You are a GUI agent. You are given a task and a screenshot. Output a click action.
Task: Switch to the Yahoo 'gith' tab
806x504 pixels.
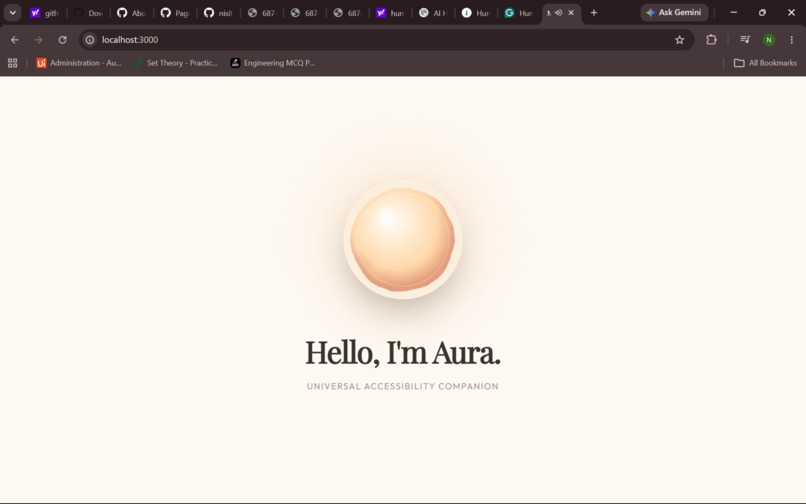point(44,13)
